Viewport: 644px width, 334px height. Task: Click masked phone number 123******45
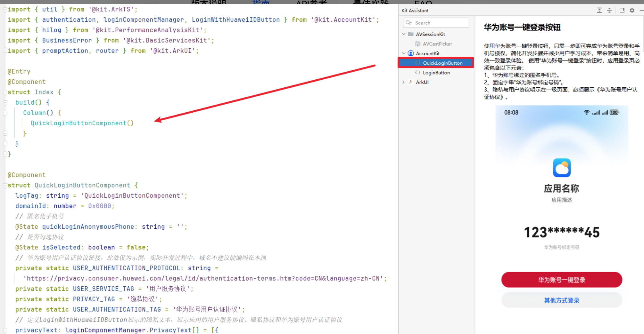point(562,232)
